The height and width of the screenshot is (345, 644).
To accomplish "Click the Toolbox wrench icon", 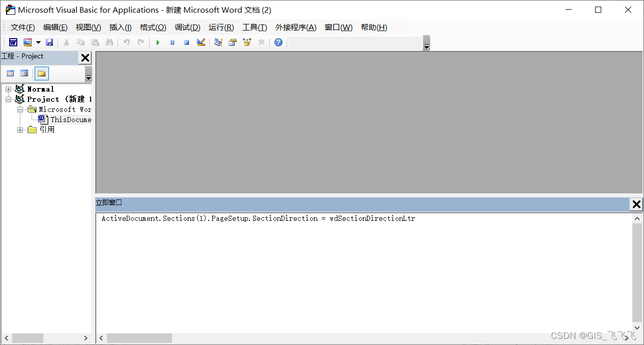I will (x=261, y=42).
